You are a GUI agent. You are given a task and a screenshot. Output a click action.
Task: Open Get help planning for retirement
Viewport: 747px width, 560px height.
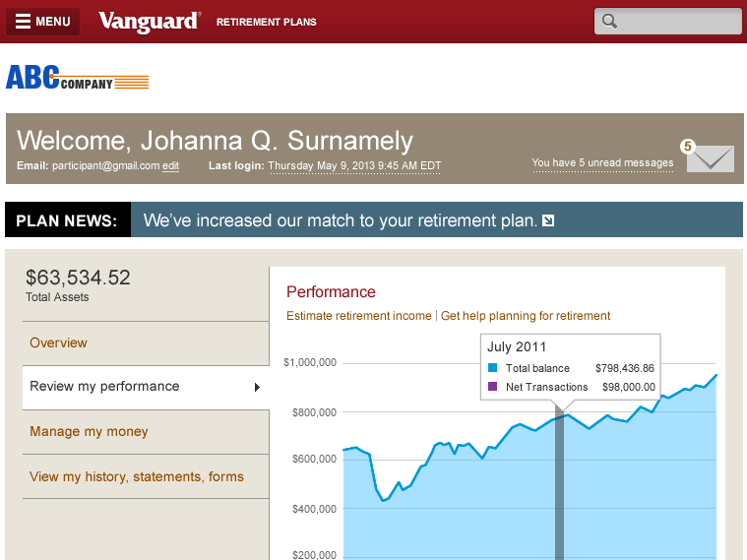[x=525, y=316]
